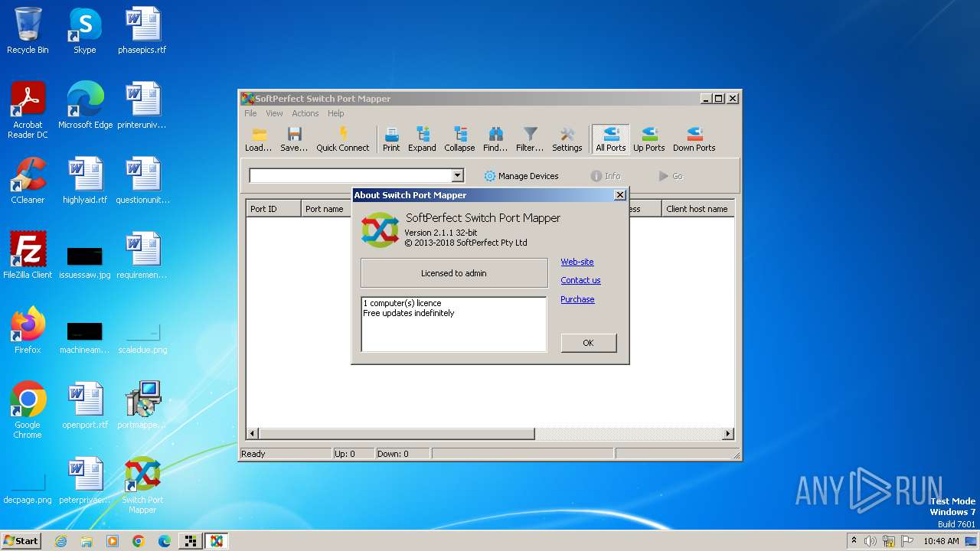The width and height of the screenshot is (980, 551).
Task: Toggle the All Ports view
Action: (x=611, y=139)
